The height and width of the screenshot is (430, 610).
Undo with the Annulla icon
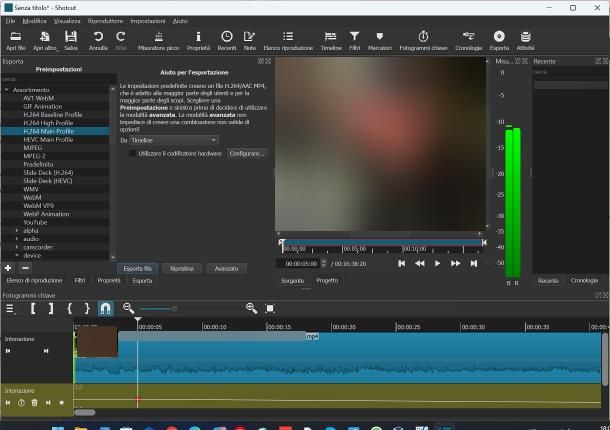point(98,41)
